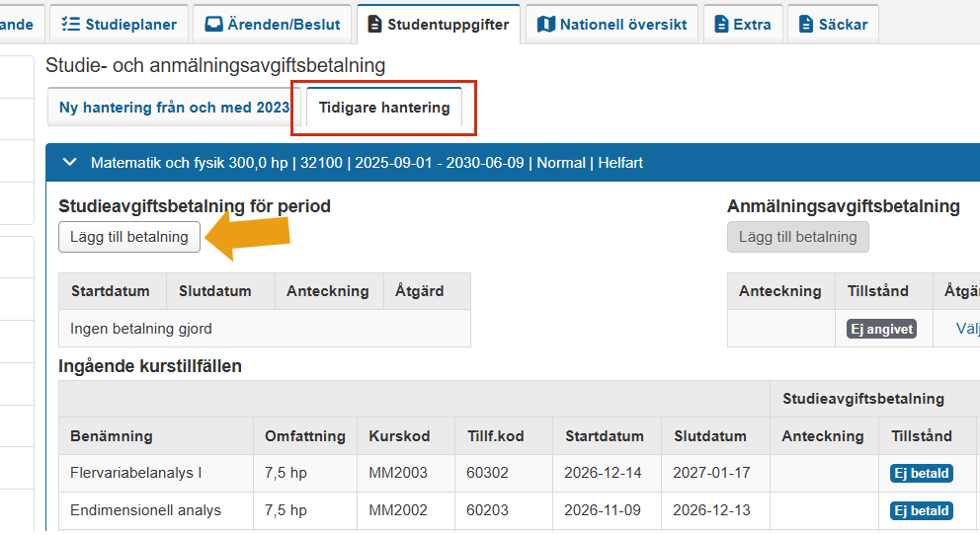Click the Flervariabelanalys I course name
Image resolution: width=980 pixels, height=535 pixels.
click(135, 473)
